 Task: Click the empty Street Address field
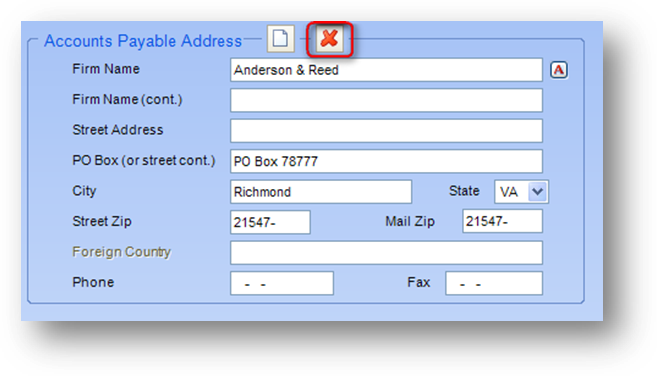click(x=386, y=131)
